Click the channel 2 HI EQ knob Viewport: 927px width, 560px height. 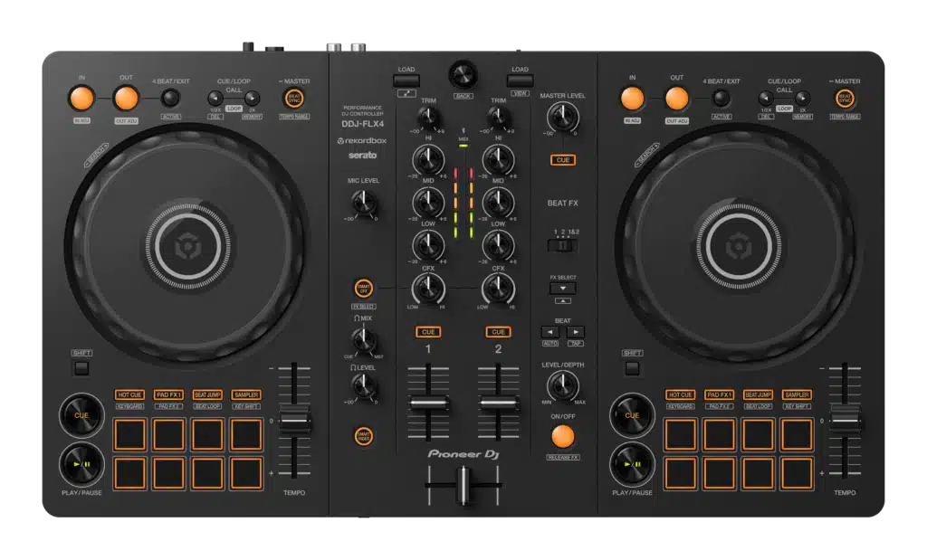coord(499,159)
